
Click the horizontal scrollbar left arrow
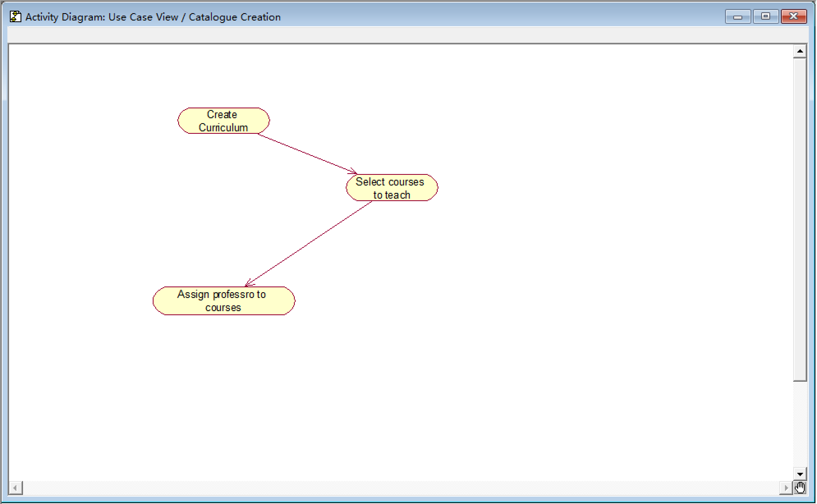(x=16, y=488)
